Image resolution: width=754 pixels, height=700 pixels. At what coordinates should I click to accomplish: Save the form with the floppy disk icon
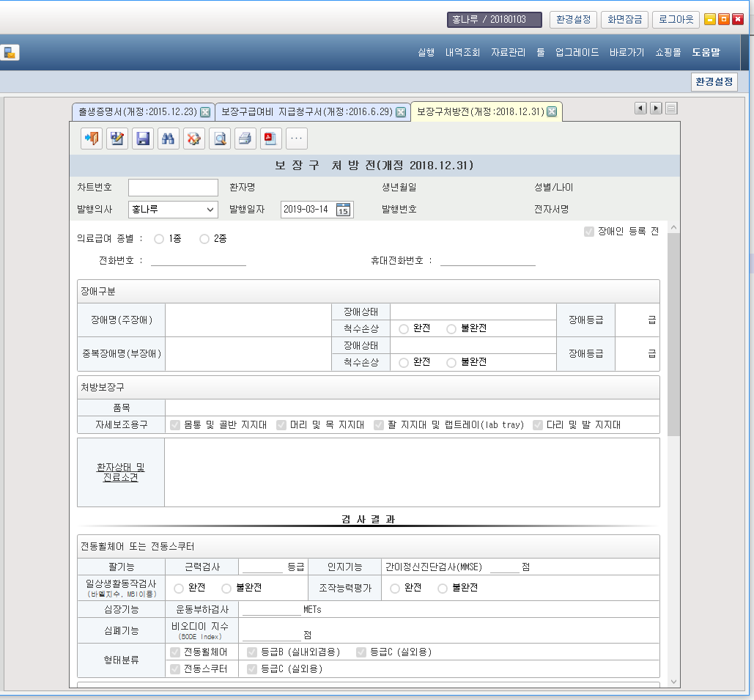click(143, 139)
